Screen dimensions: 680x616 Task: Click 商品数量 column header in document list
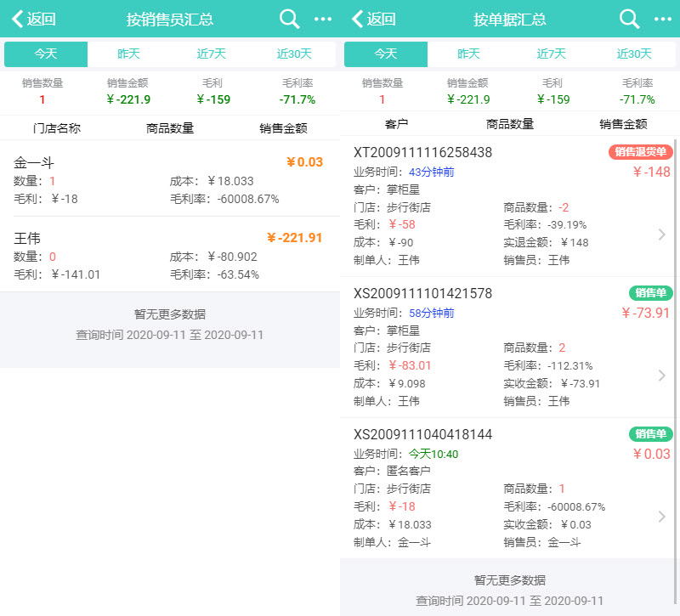[x=510, y=123]
